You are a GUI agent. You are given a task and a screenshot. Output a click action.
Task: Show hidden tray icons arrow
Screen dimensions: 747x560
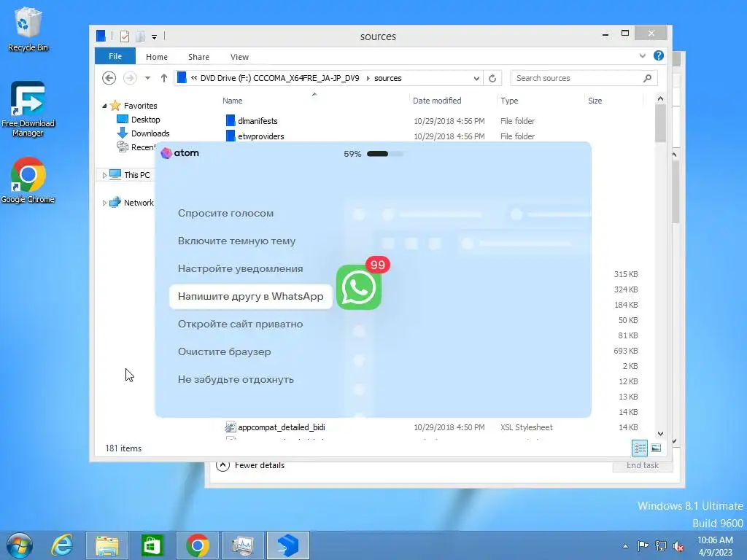[x=625, y=546]
